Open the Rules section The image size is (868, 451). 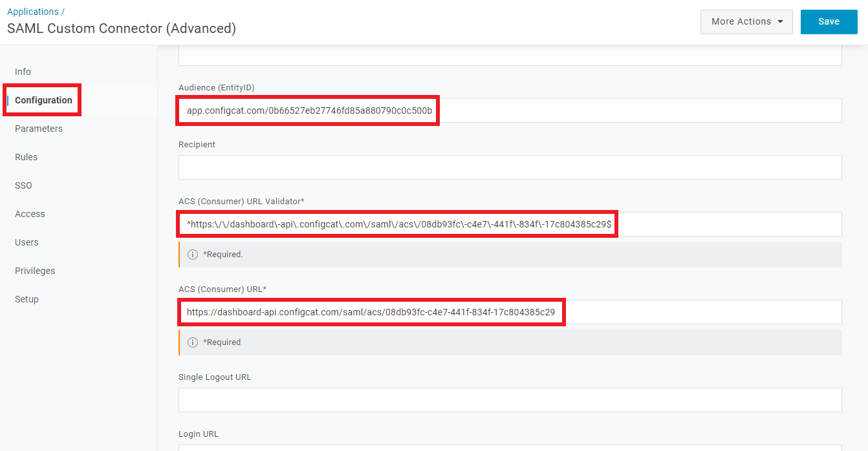[26, 156]
